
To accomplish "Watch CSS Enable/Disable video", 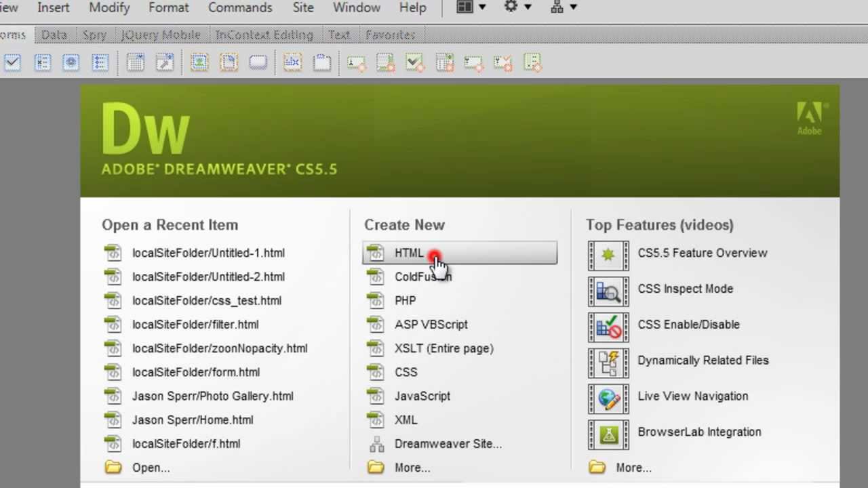I will point(688,325).
